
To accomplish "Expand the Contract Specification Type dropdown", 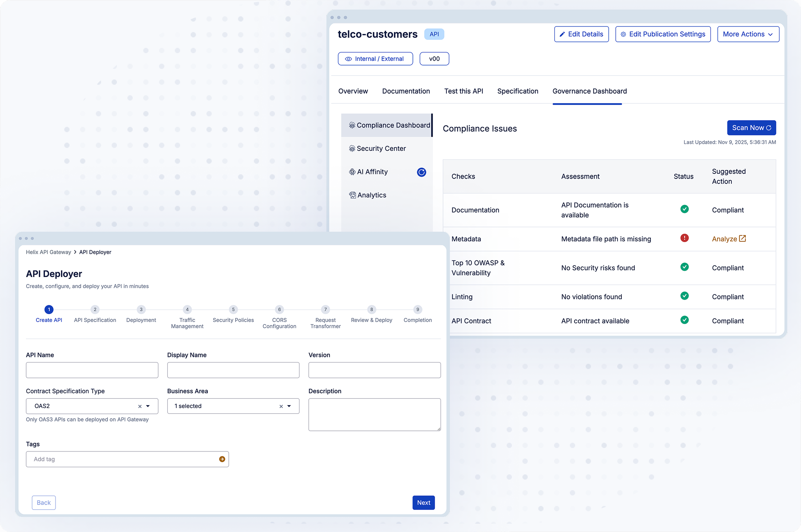I will 148,406.
